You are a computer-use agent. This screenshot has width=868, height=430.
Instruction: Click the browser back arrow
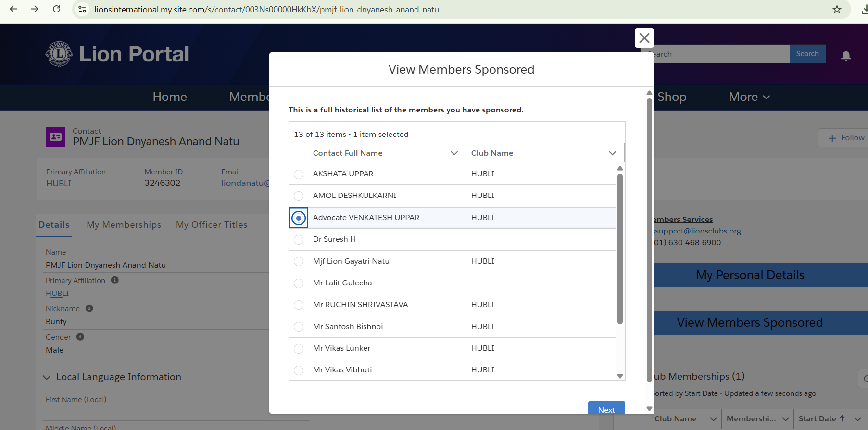[13, 9]
